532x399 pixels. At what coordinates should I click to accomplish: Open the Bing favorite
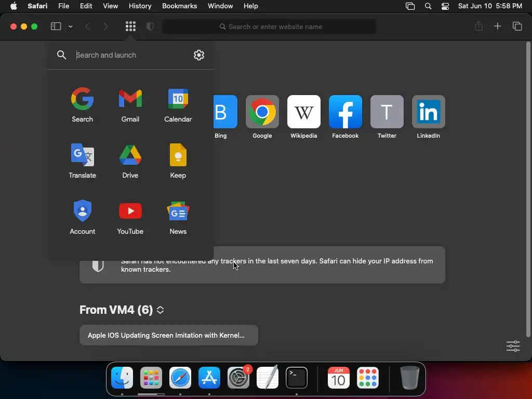click(x=224, y=117)
